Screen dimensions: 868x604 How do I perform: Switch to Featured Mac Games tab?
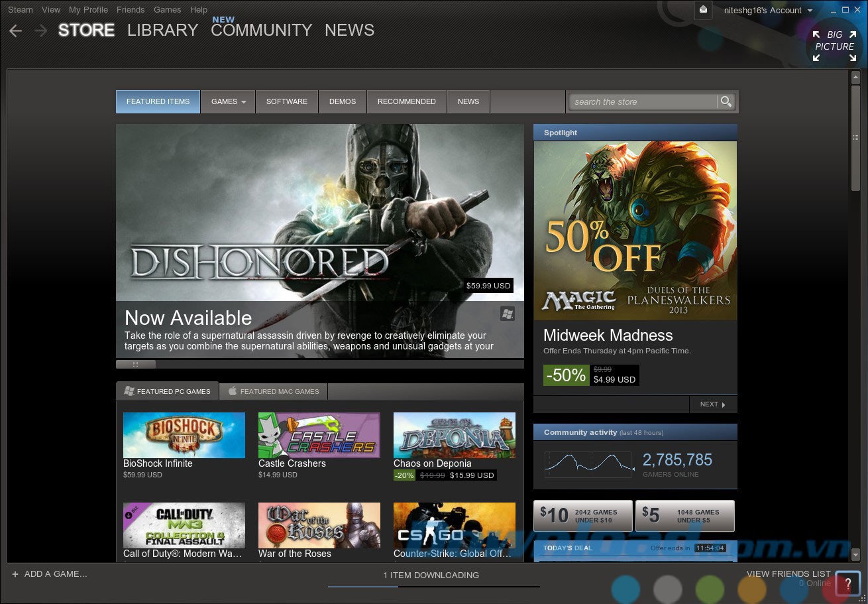273,391
